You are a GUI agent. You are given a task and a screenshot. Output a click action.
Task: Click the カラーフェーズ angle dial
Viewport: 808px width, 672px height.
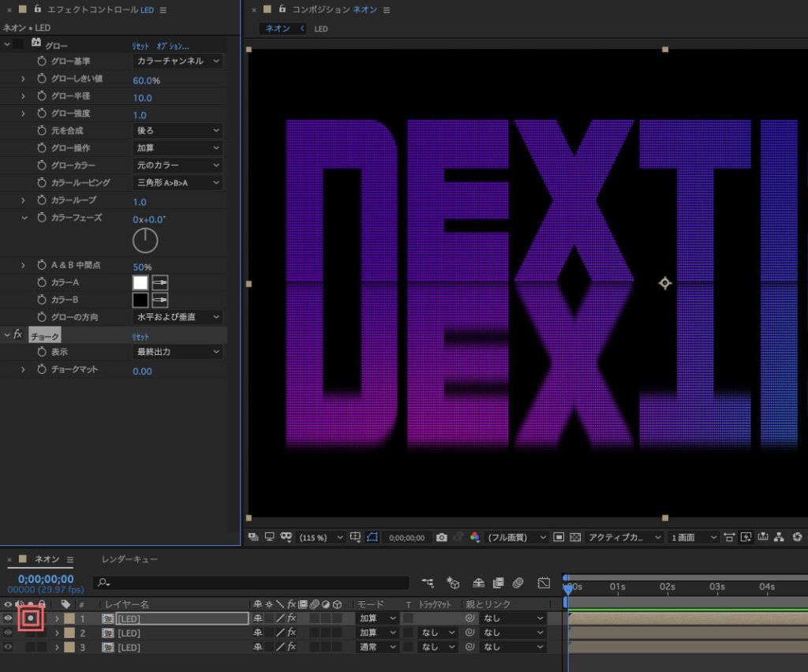coord(145,241)
